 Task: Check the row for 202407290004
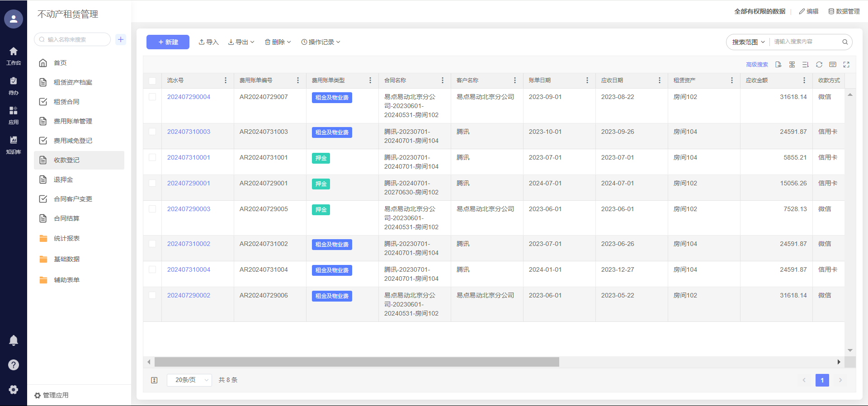pyautogui.click(x=152, y=97)
